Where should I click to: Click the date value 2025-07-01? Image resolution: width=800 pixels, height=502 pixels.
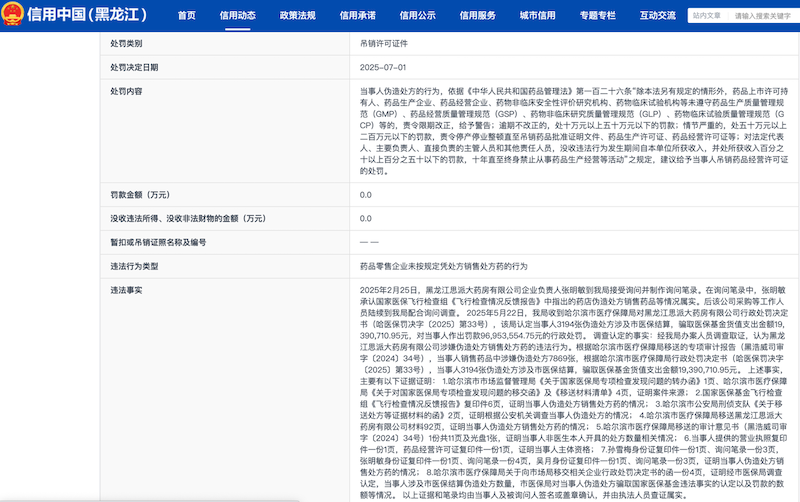pyautogui.click(x=383, y=67)
